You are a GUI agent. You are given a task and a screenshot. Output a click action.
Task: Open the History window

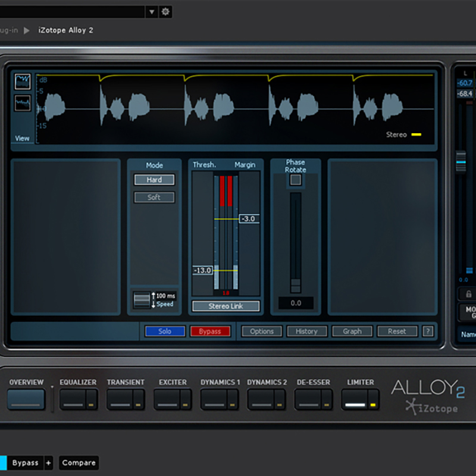point(306,331)
